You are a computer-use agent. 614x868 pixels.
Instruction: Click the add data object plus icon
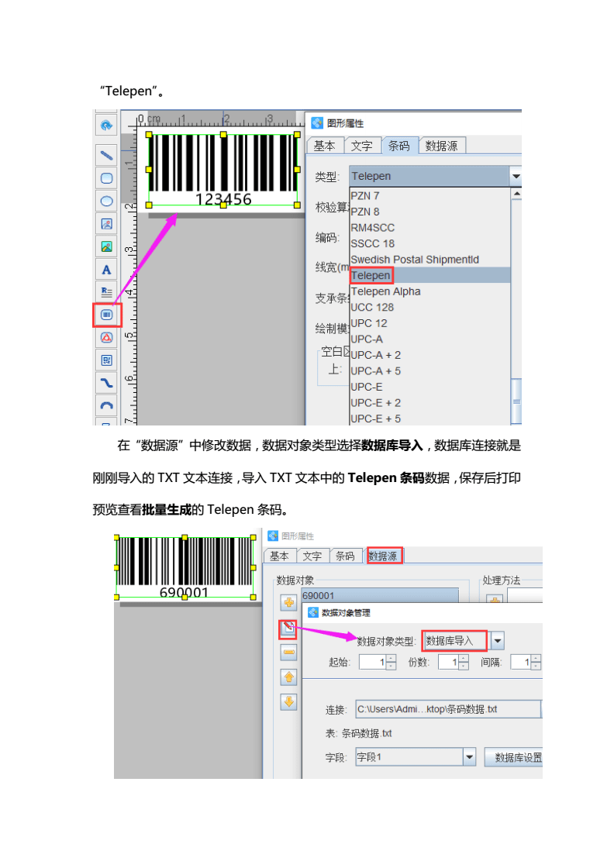click(288, 602)
